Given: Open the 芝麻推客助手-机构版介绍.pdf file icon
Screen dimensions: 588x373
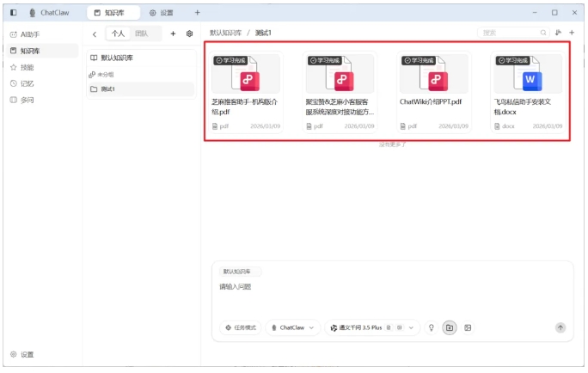Looking at the screenshot, I should (246, 74).
